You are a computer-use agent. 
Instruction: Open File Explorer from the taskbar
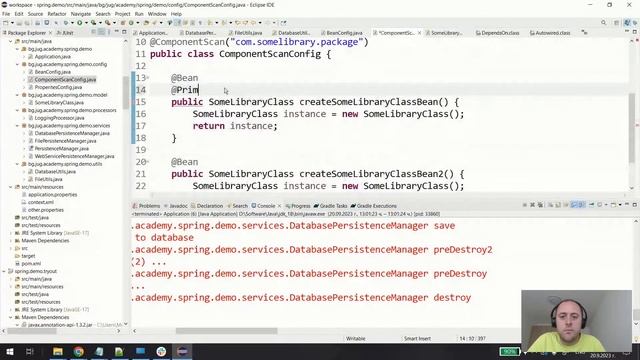pyautogui.click(x=58, y=351)
